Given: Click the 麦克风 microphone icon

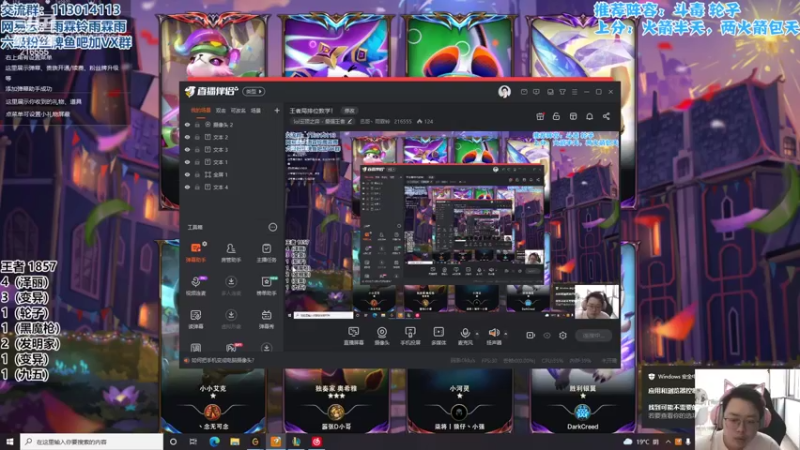Looking at the screenshot, I should pyautogui.click(x=465, y=333).
